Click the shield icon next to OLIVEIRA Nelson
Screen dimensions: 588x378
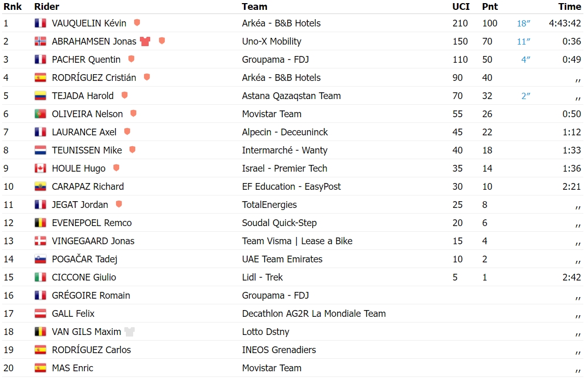[x=133, y=114]
